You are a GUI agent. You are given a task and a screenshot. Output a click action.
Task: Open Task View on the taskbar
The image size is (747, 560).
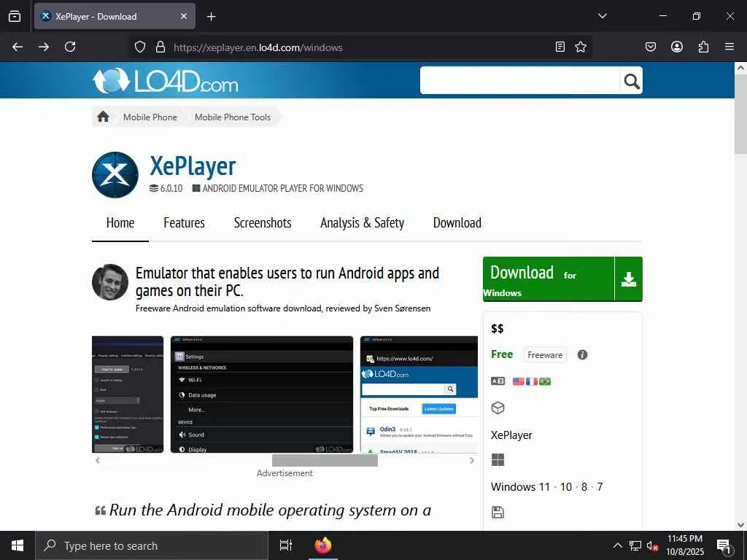286,545
